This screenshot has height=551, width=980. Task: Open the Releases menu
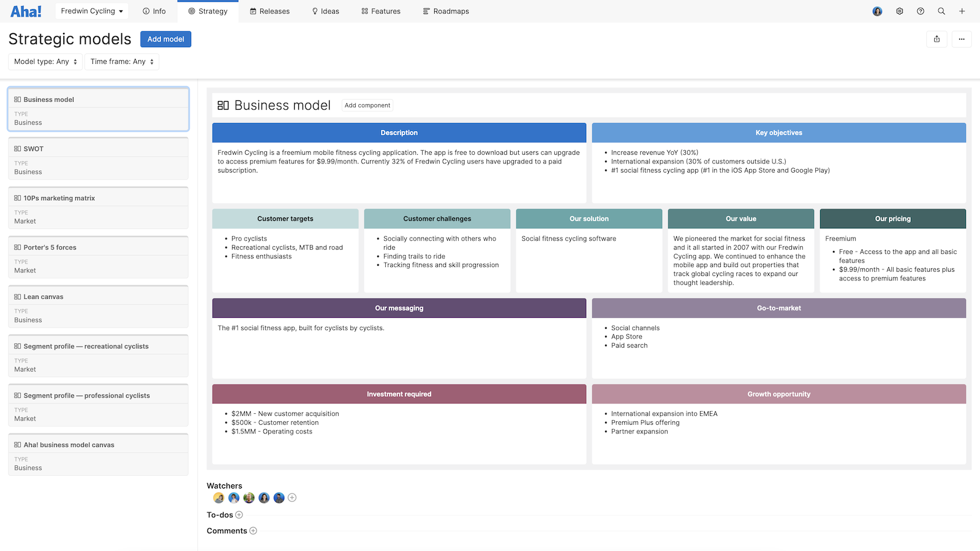coord(270,11)
